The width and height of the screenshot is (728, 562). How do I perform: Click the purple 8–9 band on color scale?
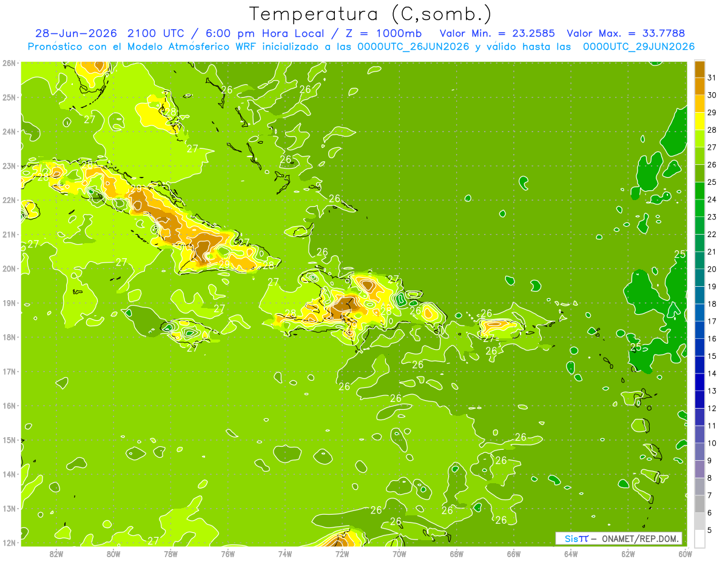pos(699,469)
